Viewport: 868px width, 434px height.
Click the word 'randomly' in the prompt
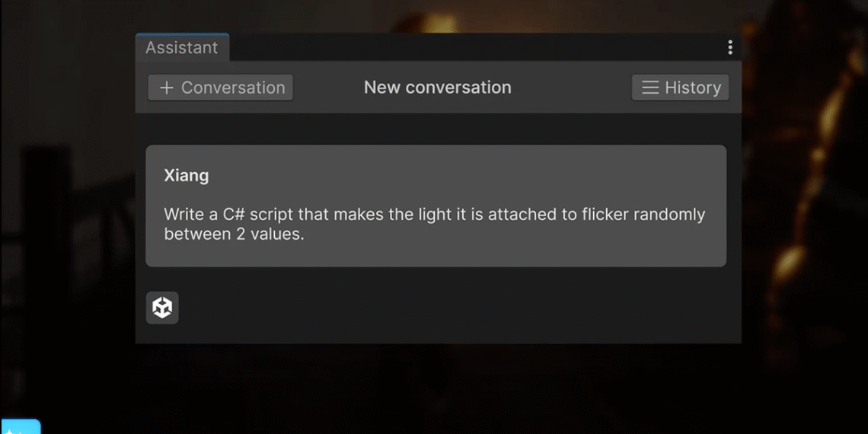click(672, 215)
